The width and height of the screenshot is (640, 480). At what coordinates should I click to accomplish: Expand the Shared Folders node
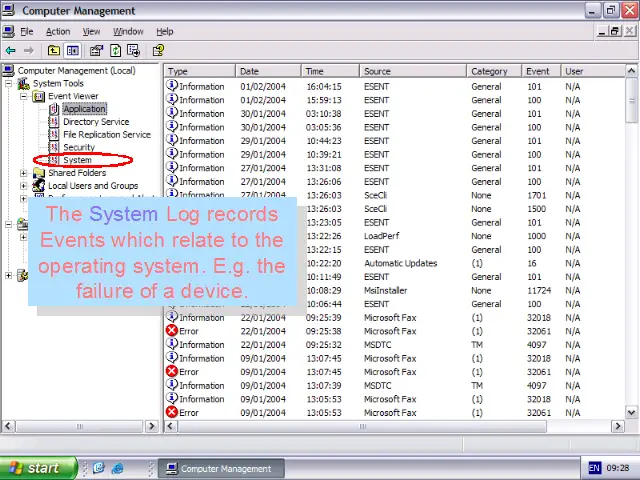(x=24, y=173)
